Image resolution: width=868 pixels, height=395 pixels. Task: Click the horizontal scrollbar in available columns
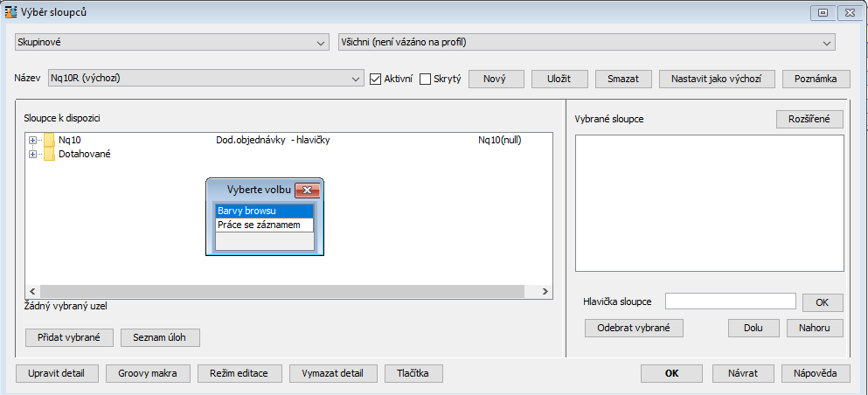(x=280, y=292)
